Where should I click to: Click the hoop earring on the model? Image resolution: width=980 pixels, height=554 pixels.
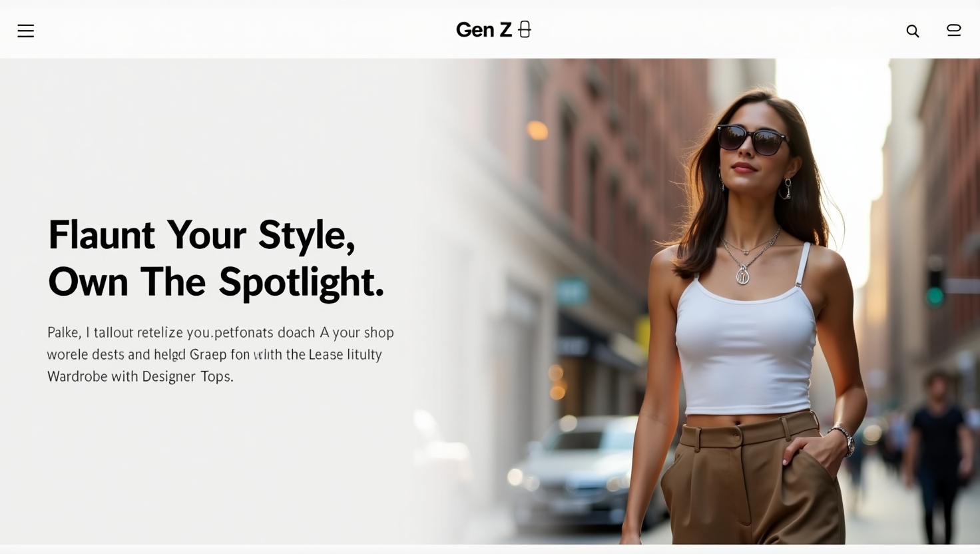[x=786, y=188]
